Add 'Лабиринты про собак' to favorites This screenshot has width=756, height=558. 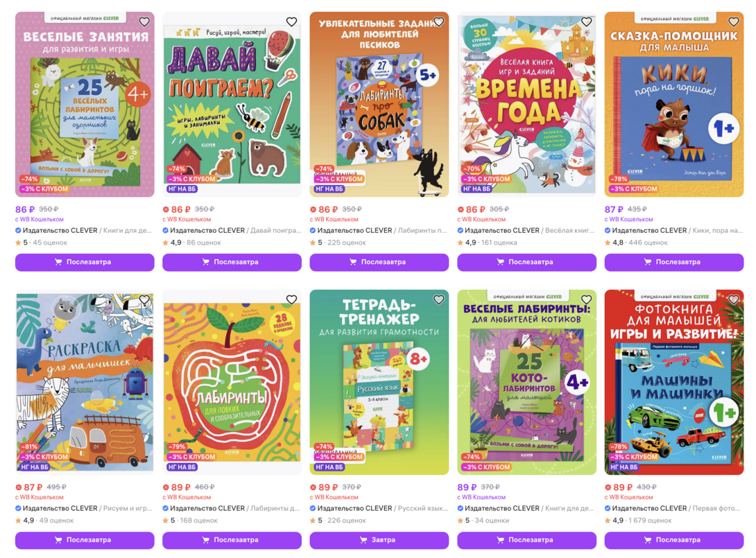click(439, 21)
